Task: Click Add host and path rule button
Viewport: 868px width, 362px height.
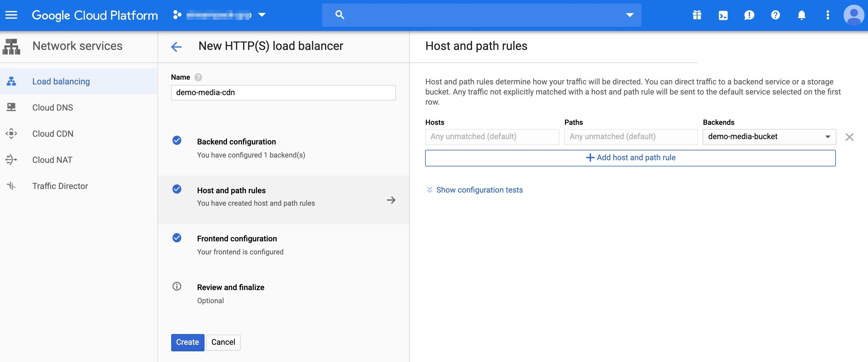Action: (x=630, y=158)
